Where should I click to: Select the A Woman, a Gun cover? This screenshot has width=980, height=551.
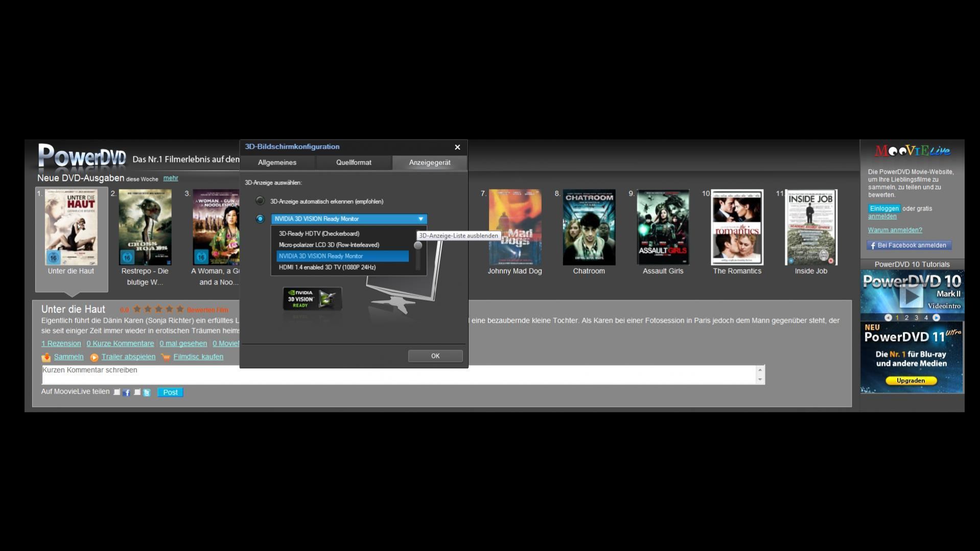tap(216, 227)
